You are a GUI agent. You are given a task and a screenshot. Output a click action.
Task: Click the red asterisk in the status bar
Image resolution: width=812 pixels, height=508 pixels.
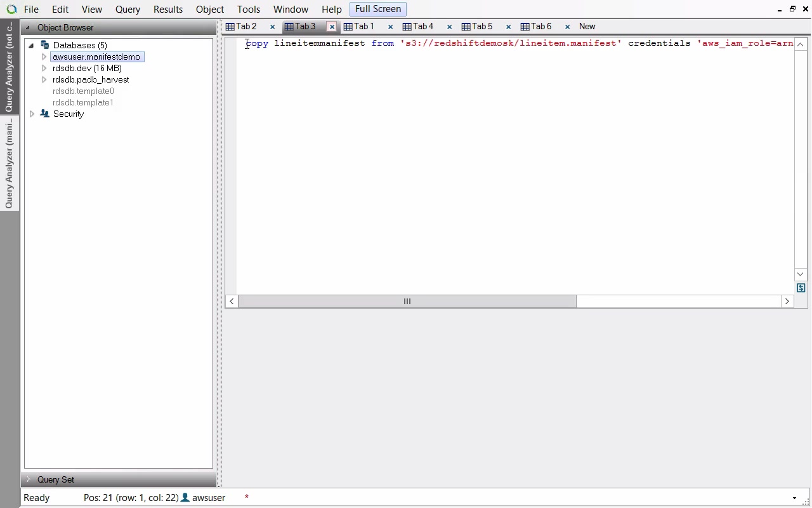pyautogui.click(x=247, y=497)
